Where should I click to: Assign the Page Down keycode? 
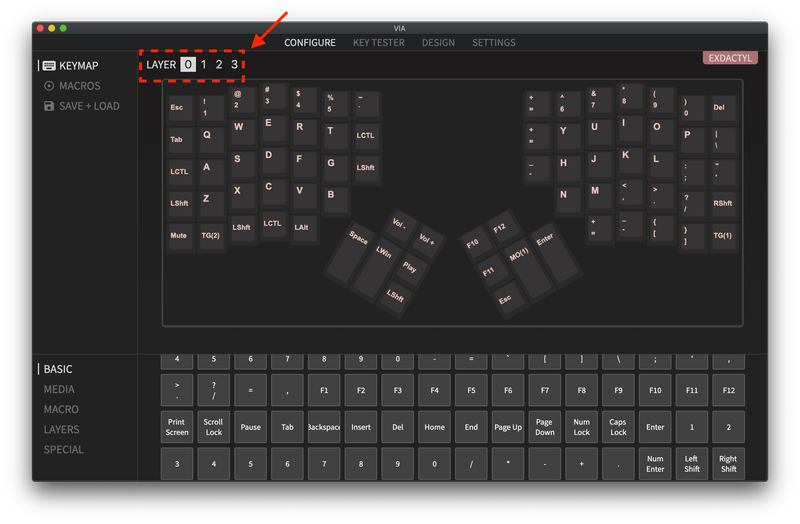click(545, 427)
